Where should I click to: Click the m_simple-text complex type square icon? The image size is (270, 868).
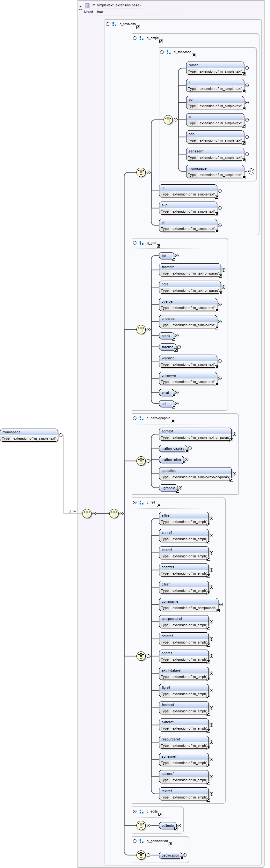click(87, 5)
